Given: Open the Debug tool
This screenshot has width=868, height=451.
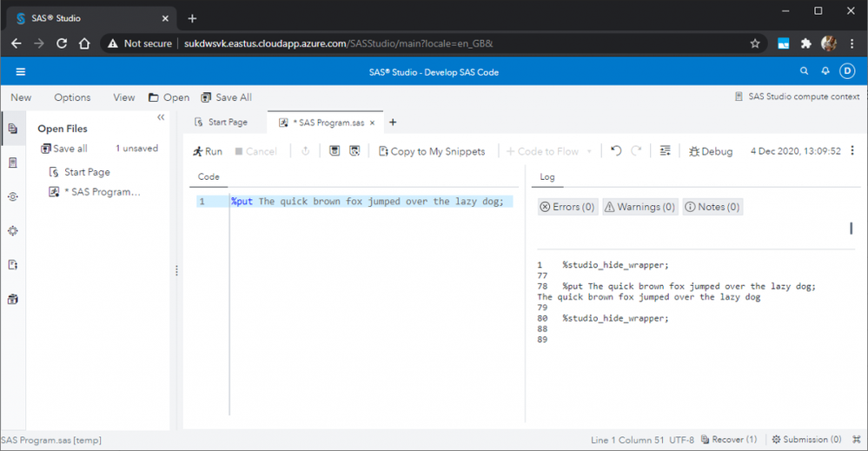Looking at the screenshot, I should (x=711, y=151).
